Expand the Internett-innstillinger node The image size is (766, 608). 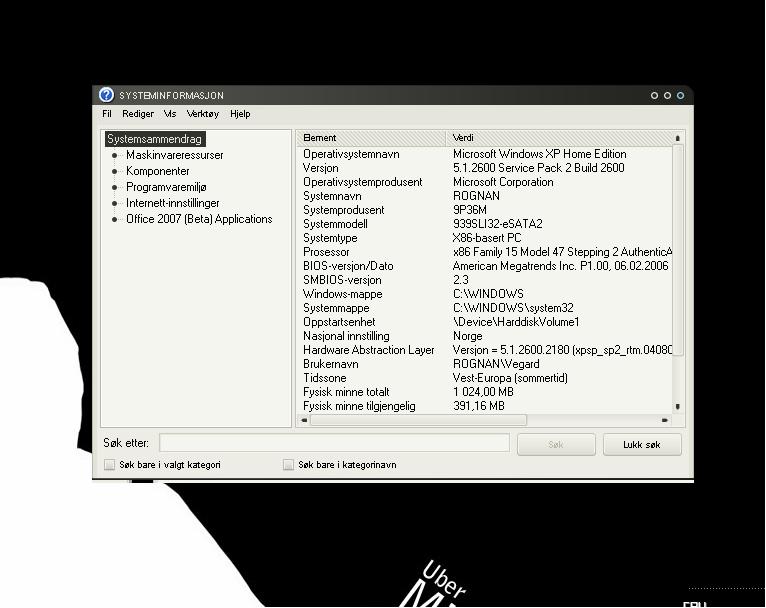[x=115, y=203]
